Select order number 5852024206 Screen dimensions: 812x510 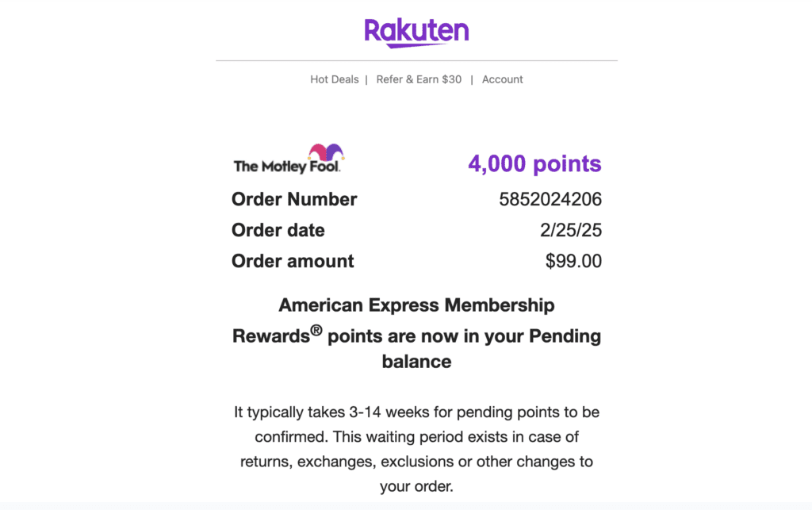[x=550, y=199]
